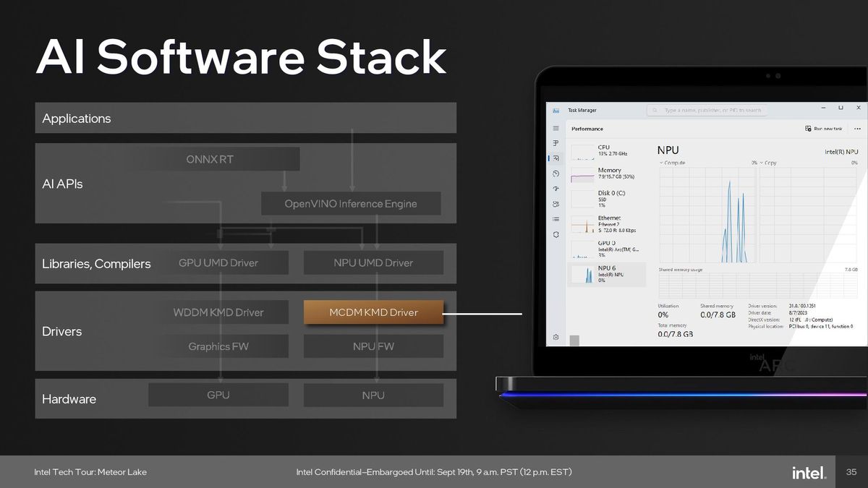Select the CPU performance entry
This screenshot has height=488, width=868.
click(x=605, y=151)
